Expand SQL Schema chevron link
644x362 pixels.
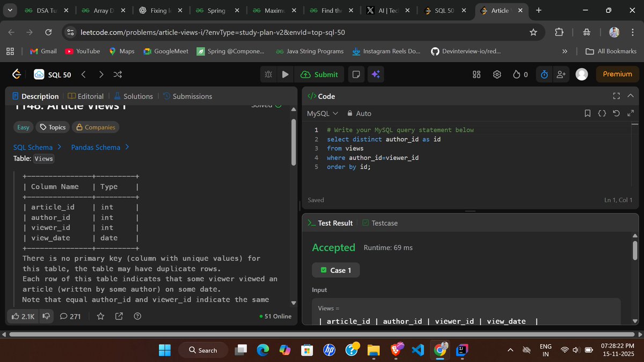click(x=37, y=147)
